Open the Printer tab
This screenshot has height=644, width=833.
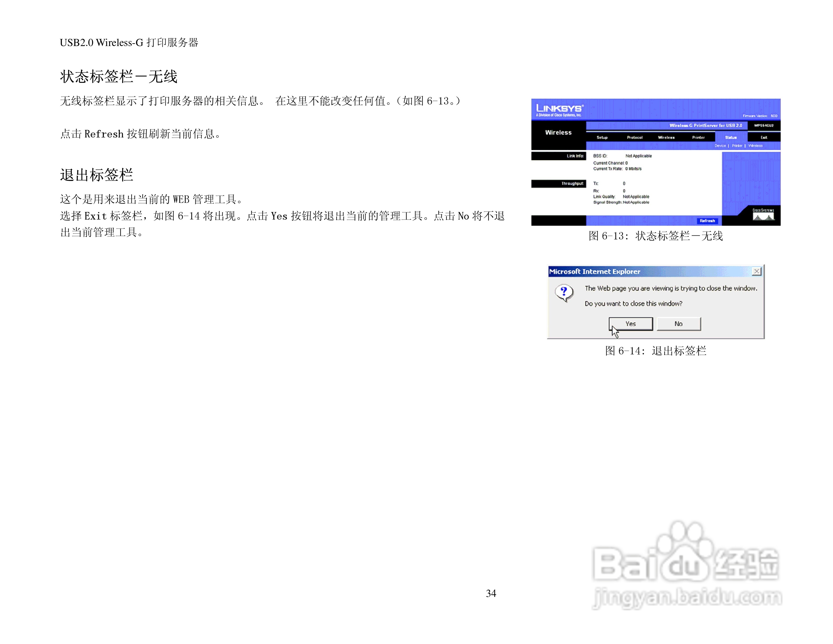point(699,137)
